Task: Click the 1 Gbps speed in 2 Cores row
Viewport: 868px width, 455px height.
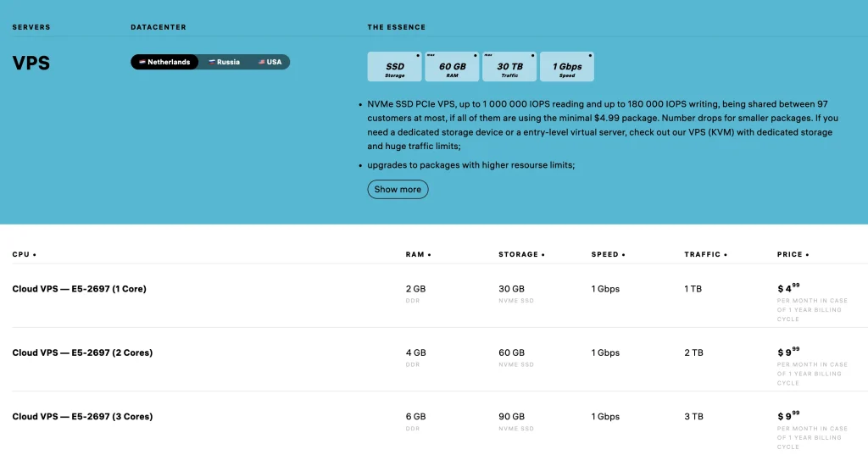Action: (605, 352)
